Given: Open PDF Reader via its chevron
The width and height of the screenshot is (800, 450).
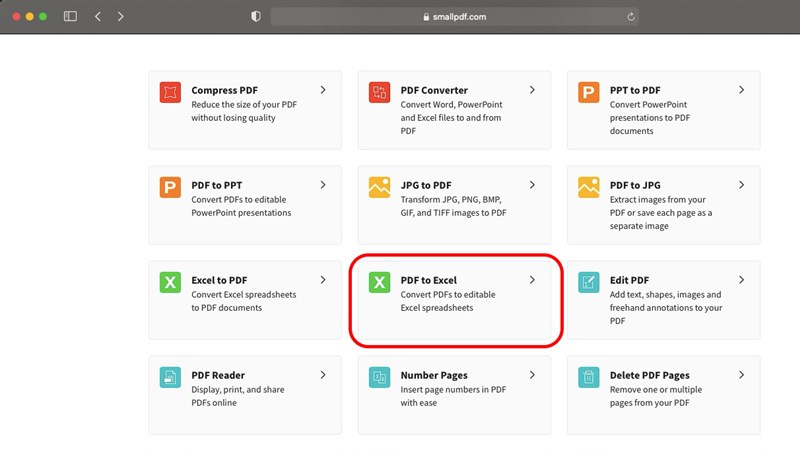Looking at the screenshot, I should tap(323, 374).
